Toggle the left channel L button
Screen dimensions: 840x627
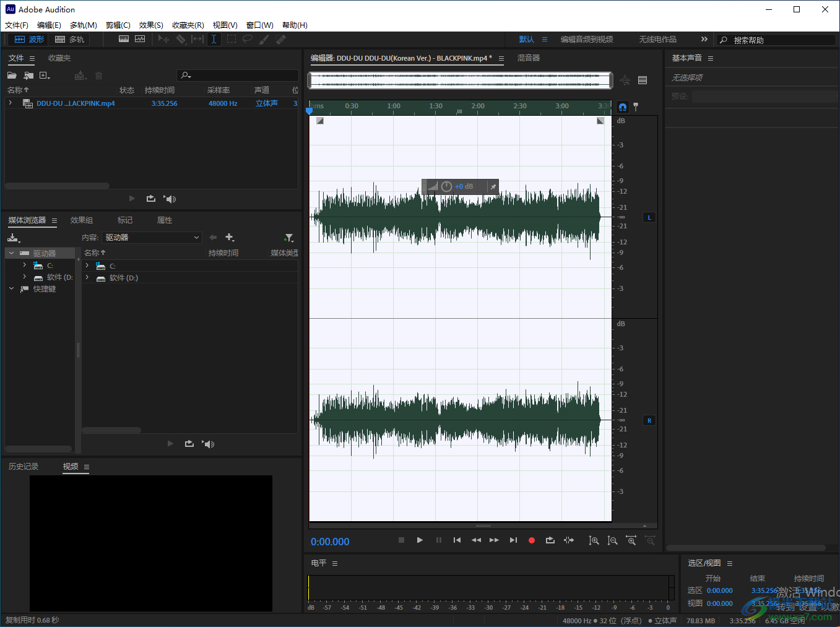tap(649, 217)
